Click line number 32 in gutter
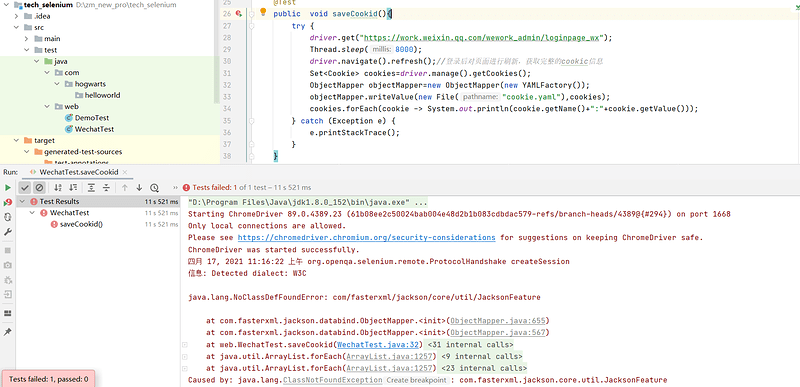This screenshot has width=800, height=387. 227,85
